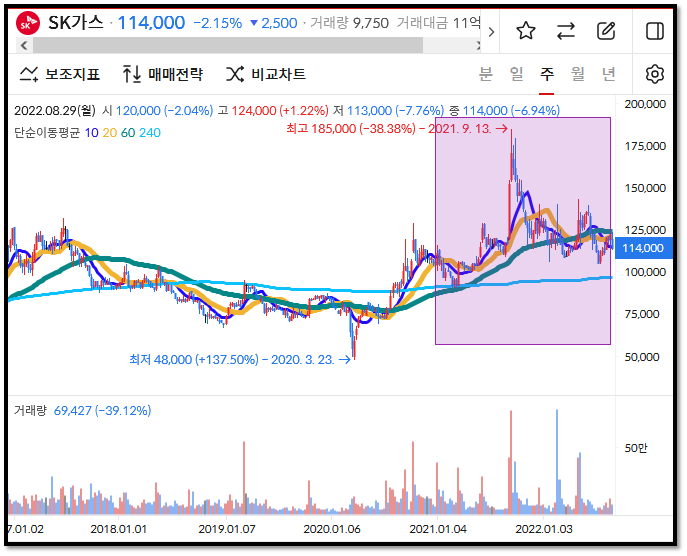Click the SK가스 stock name
The height and width of the screenshot is (556, 687).
(75, 23)
